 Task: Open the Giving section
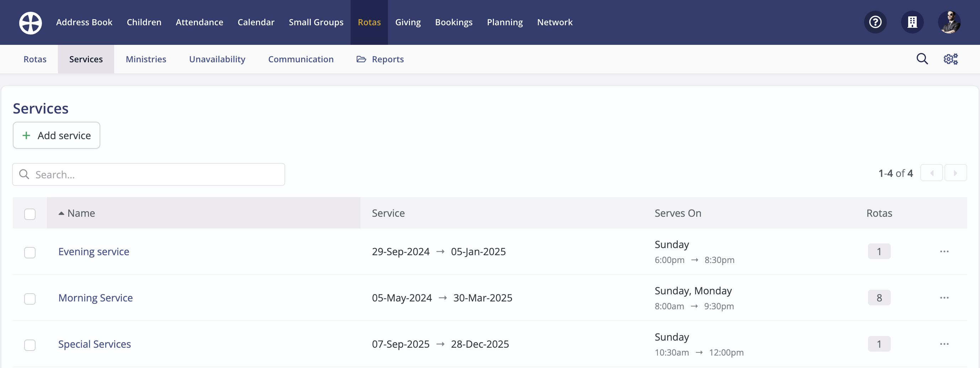(408, 22)
